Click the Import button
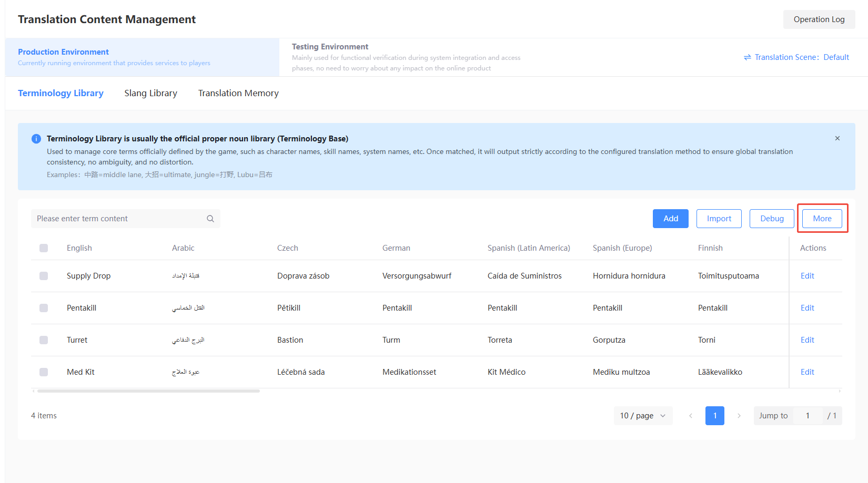 click(x=719, y=219)
